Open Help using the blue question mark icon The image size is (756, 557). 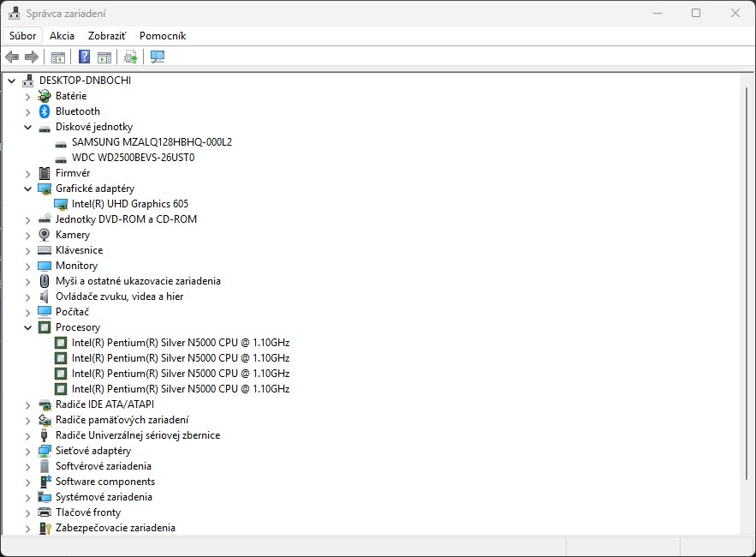point(83,57)
